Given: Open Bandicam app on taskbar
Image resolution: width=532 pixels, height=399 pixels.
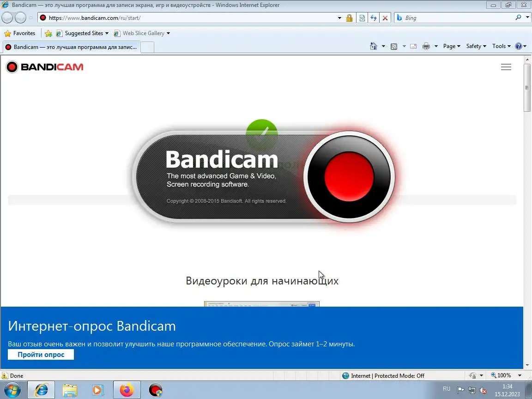Looking at the screenshot, I should 156,390.
